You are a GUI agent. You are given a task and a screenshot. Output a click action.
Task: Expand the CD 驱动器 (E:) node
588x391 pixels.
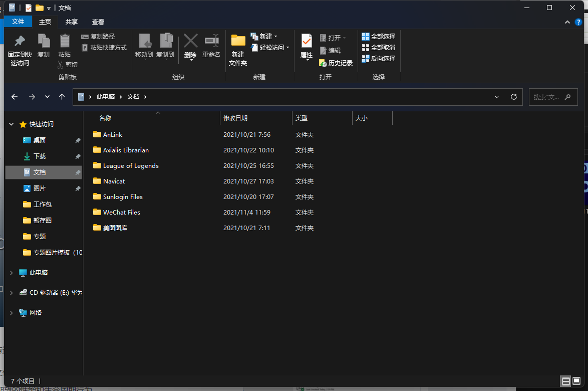11,293
